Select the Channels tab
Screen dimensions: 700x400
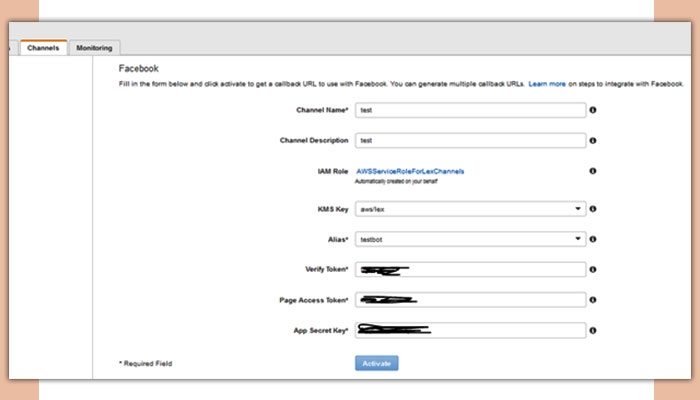(43, 48)
